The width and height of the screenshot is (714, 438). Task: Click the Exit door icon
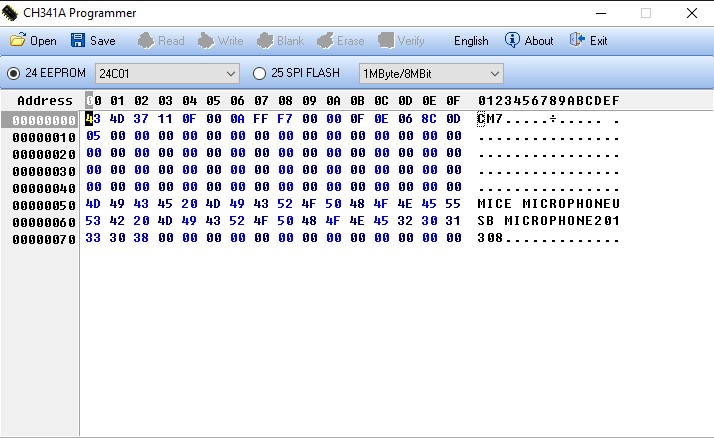click(577, 41)
